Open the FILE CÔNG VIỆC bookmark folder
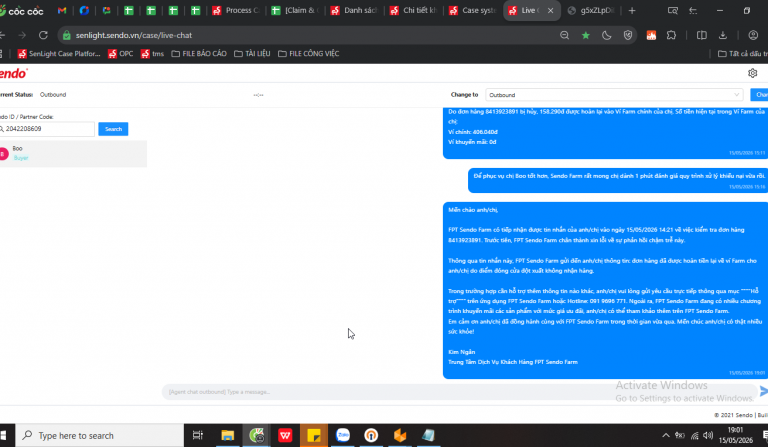 click(x=309, y=54)
